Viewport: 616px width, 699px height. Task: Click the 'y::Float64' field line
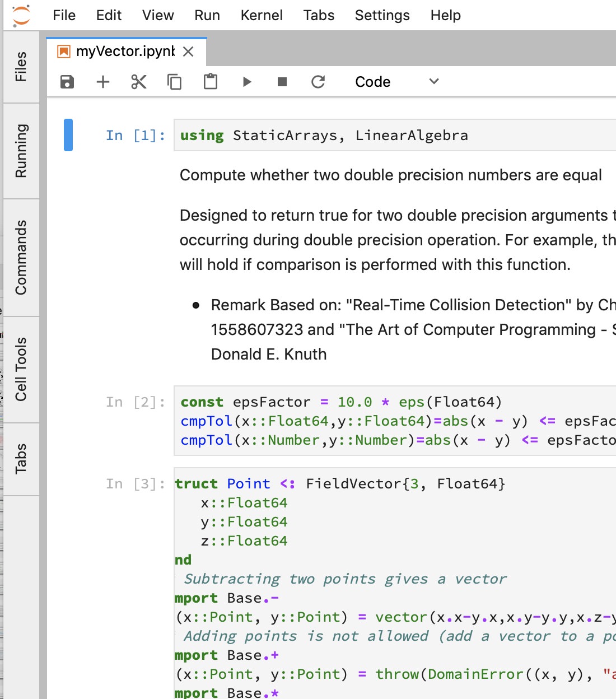244,521
